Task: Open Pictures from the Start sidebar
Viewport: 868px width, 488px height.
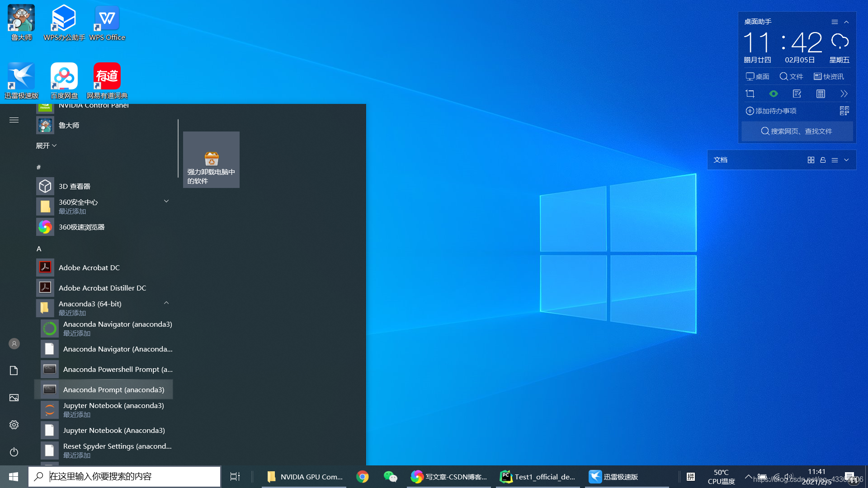Action: point(14,398)
